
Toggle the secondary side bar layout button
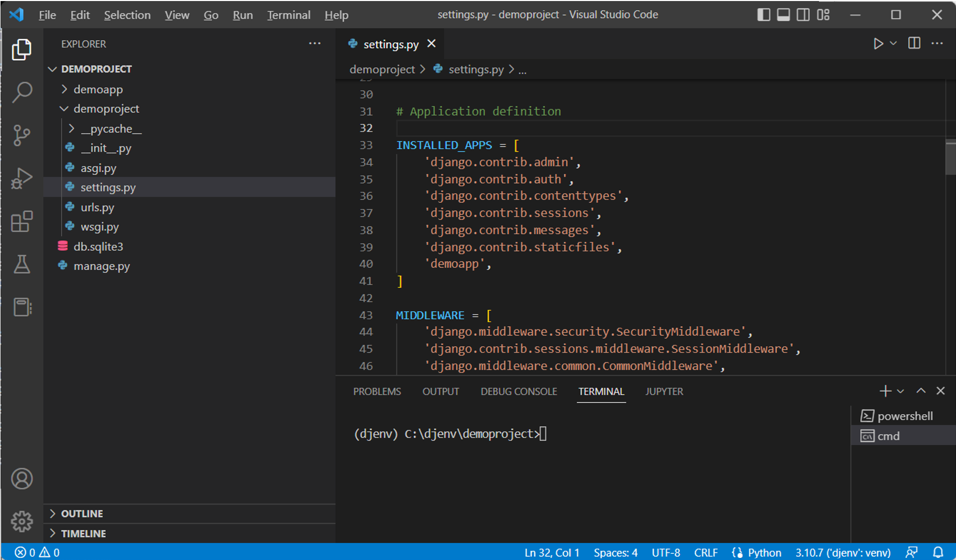coord(803,15)
